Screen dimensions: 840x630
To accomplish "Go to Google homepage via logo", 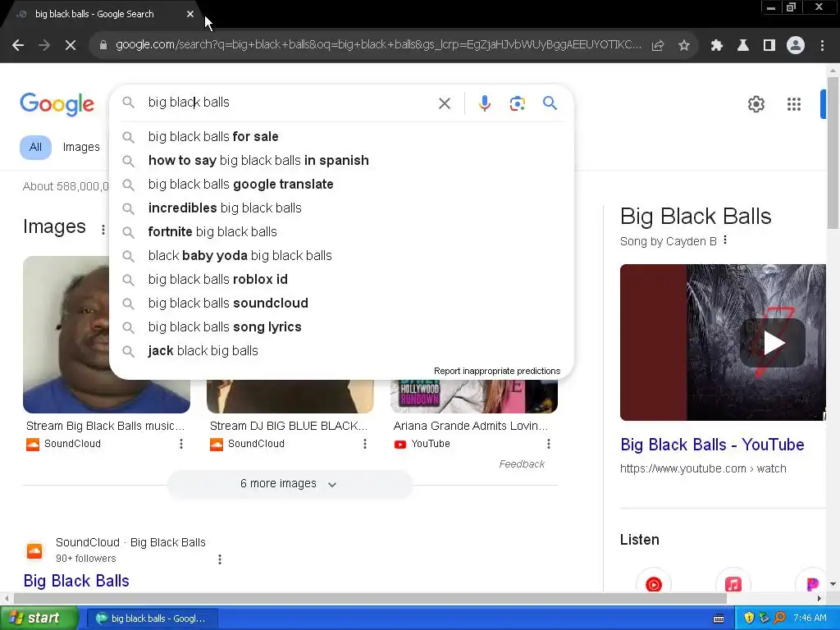I will coord(57,104).
